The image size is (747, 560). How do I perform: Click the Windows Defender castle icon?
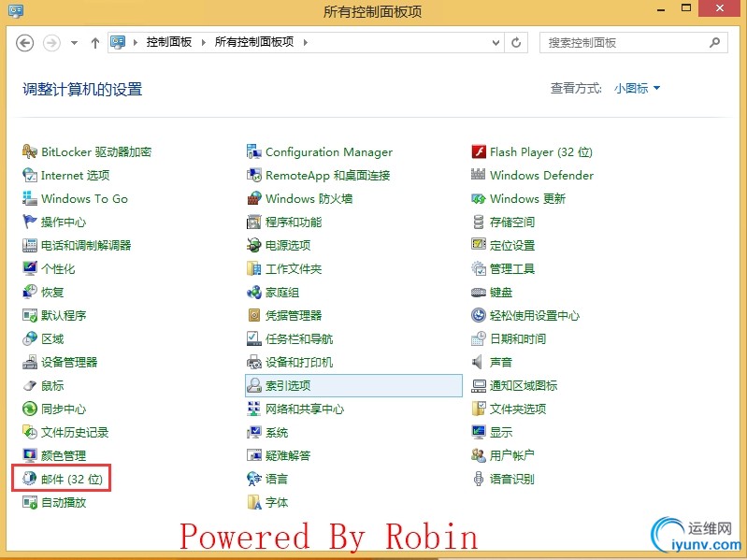479,175
